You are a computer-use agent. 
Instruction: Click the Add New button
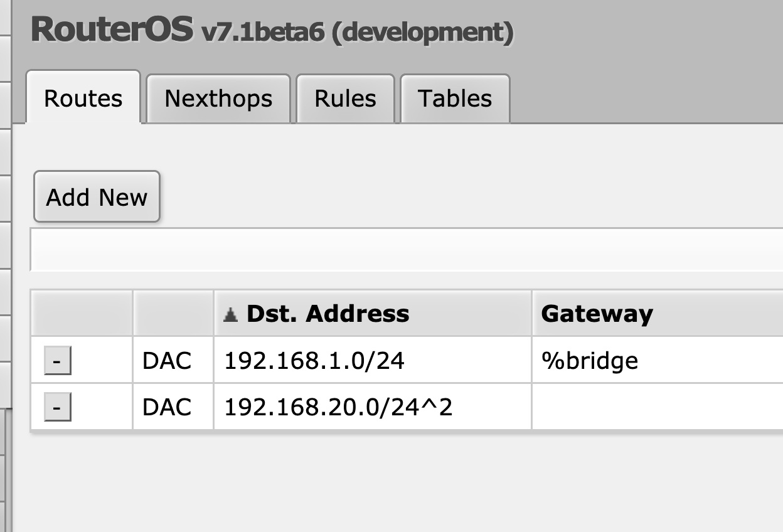[97, 197]
